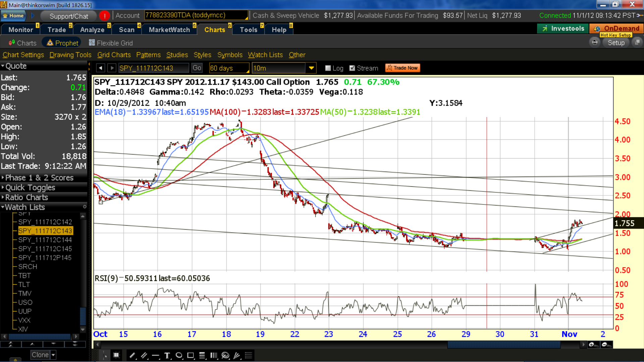Select SPY_111712C144 in watch list
Screen dimensions: 644x362
point(45,240)
